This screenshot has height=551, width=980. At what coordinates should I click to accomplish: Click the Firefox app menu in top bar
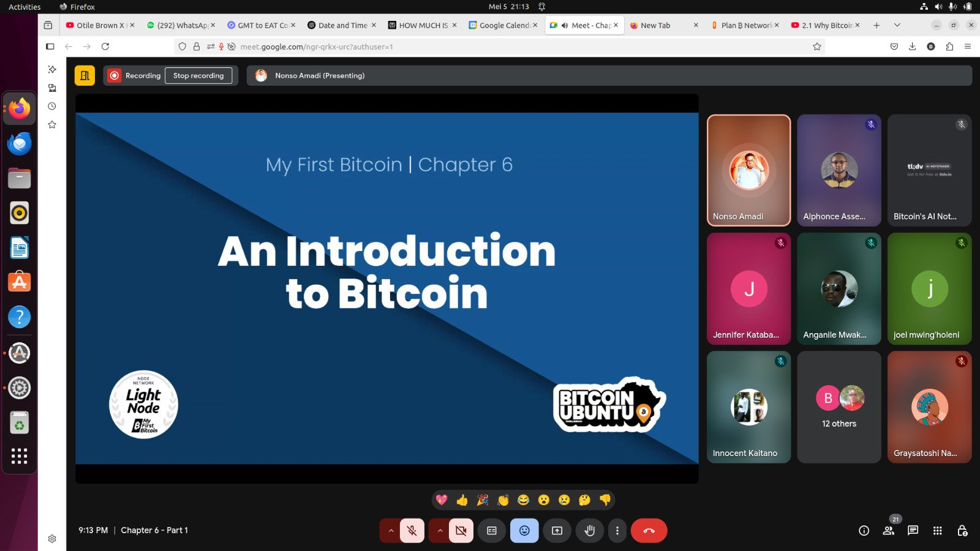pyautogui.click(x=77, y=7)
